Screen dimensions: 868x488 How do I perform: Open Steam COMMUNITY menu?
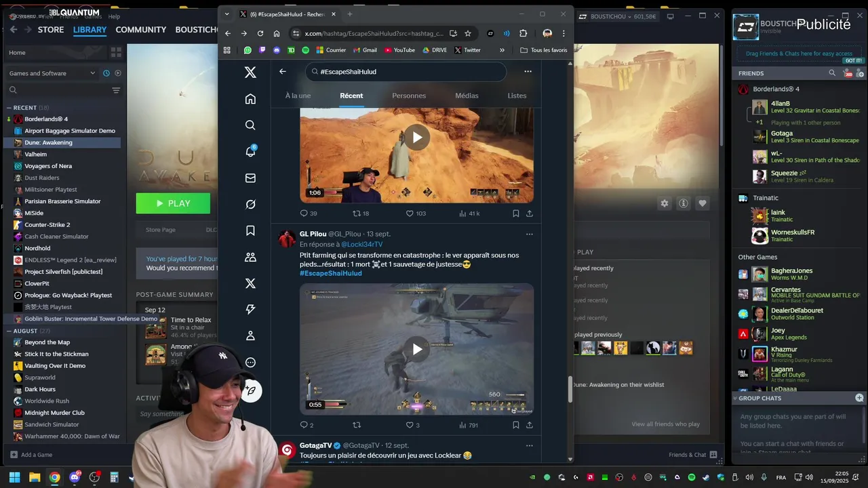click(140, 30)
